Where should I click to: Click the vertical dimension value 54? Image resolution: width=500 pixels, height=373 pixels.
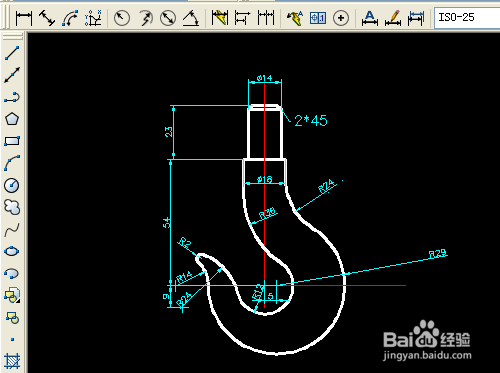click(x=167, y=223)
